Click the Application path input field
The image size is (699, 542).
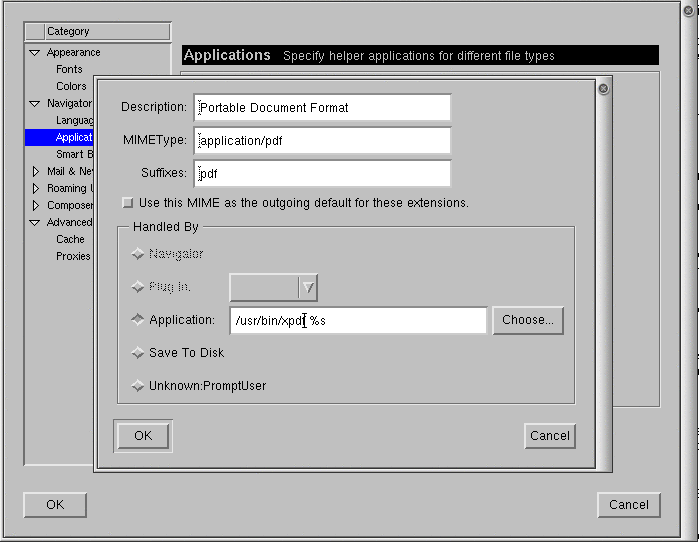tap(358, 320)
